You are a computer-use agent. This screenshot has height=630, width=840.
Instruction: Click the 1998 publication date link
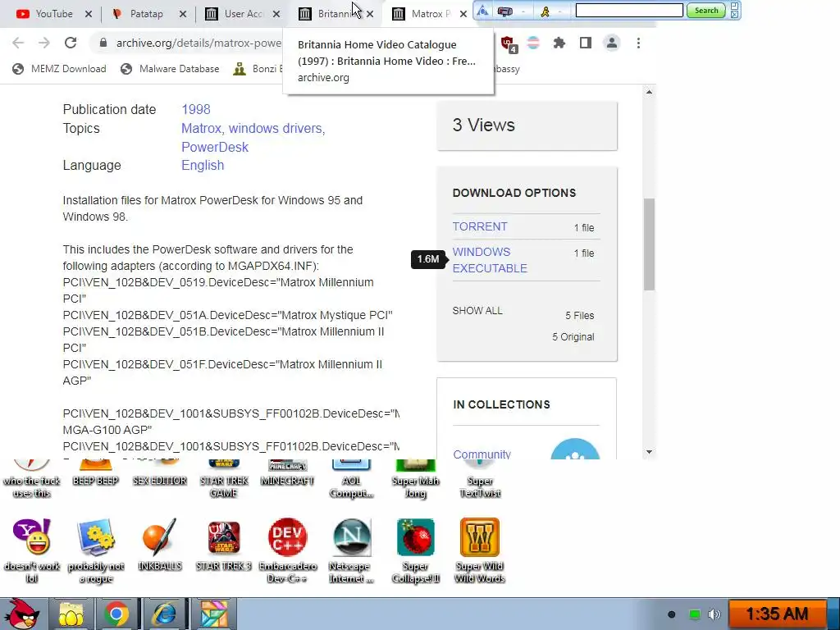click(x=195, y=109)
